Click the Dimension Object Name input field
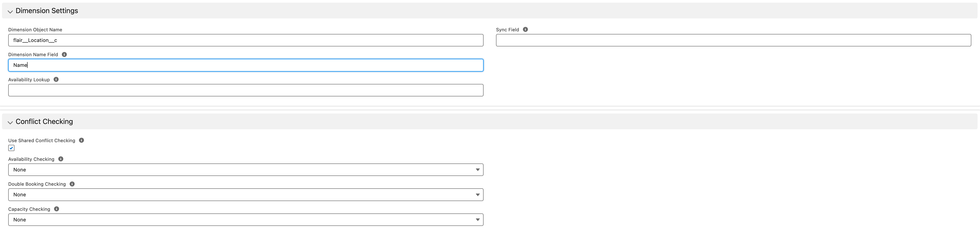980x235 pixels. tap(245, 40)
